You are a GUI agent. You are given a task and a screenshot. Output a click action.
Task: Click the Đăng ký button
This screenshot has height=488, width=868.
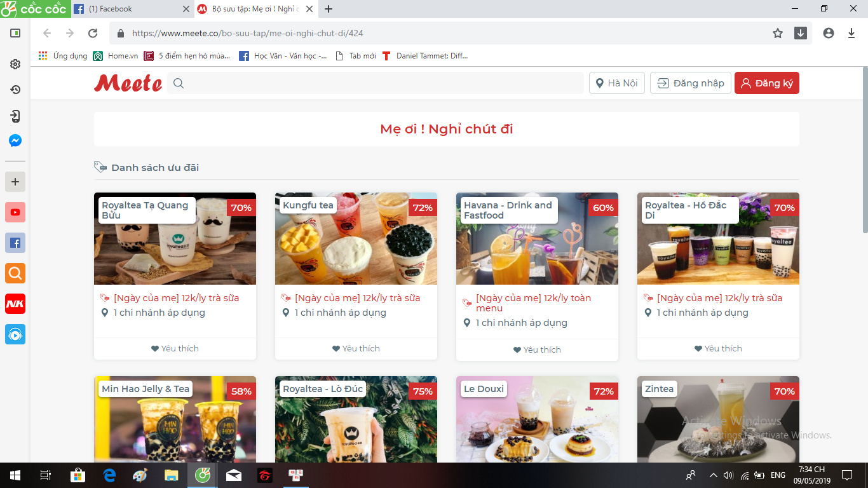766,83
